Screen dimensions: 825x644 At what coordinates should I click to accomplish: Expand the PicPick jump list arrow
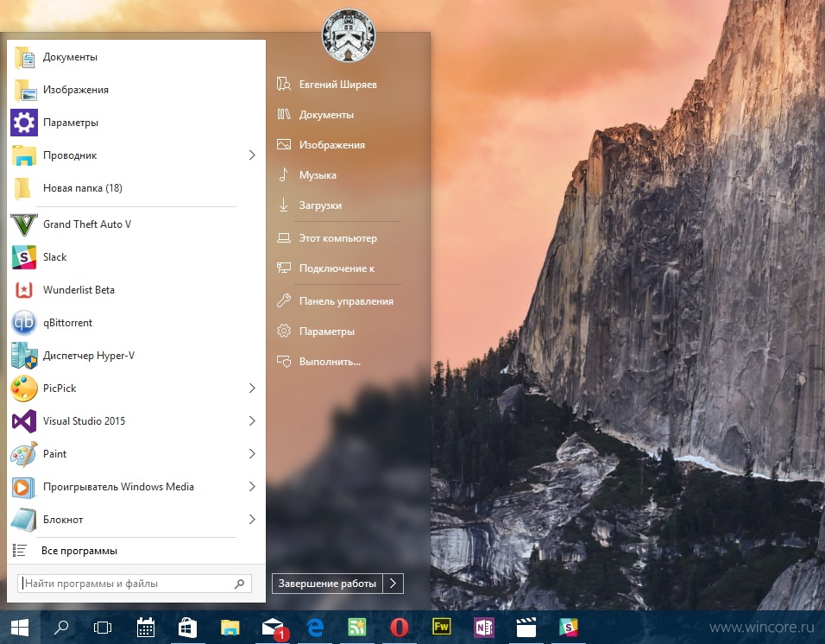[252, 388]
